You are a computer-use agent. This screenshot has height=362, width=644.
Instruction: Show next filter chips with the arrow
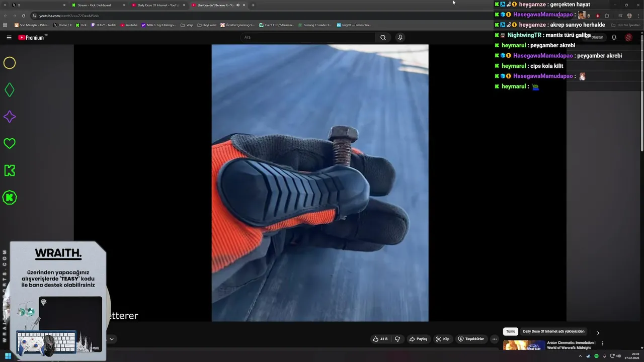(598, 333)
